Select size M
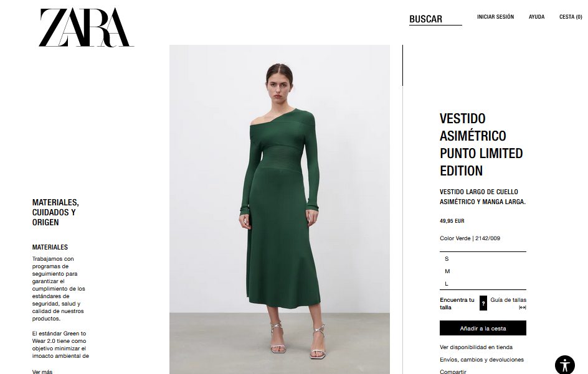Image resolution: width=588 pixels, height=374 pixels. click(x=483, y=271)
